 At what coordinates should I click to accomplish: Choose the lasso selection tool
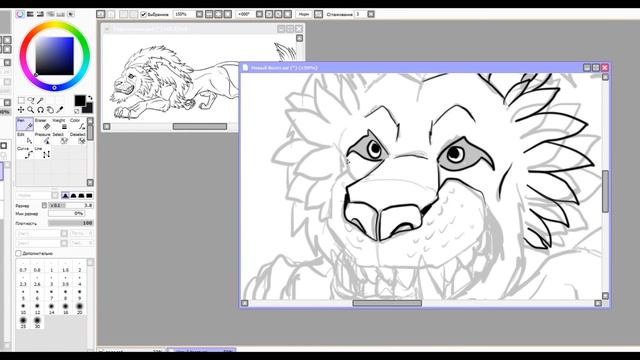pos(31,100)
